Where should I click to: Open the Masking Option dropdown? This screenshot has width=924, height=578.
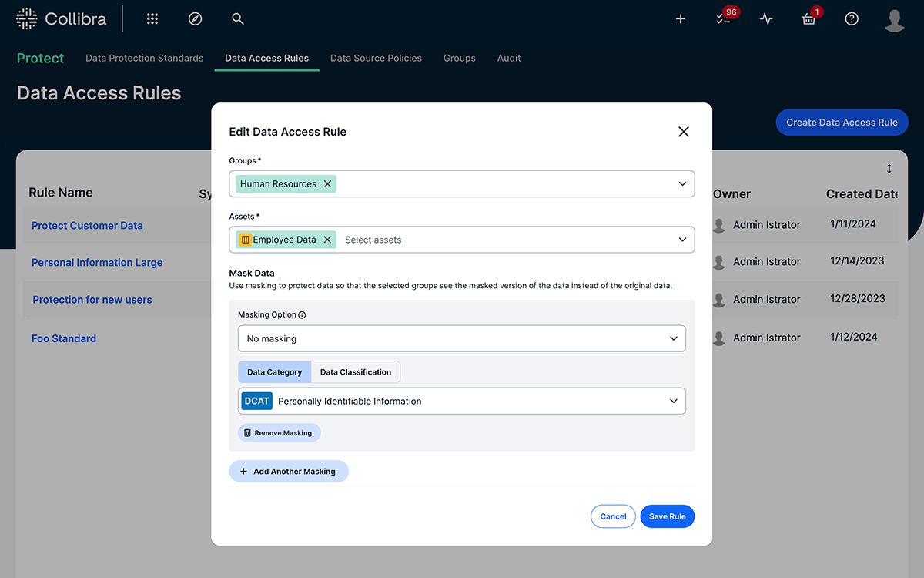pyautogui.click(x=461, y=338)
